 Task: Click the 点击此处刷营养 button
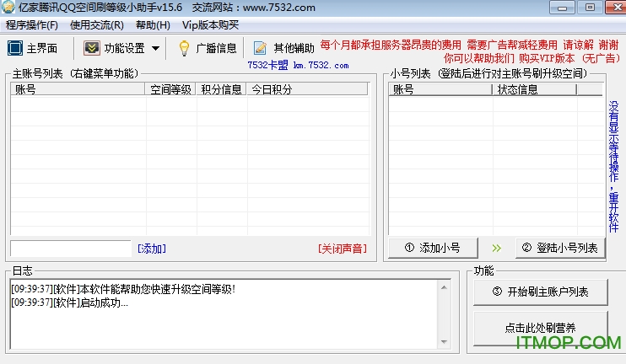(541, 328)
